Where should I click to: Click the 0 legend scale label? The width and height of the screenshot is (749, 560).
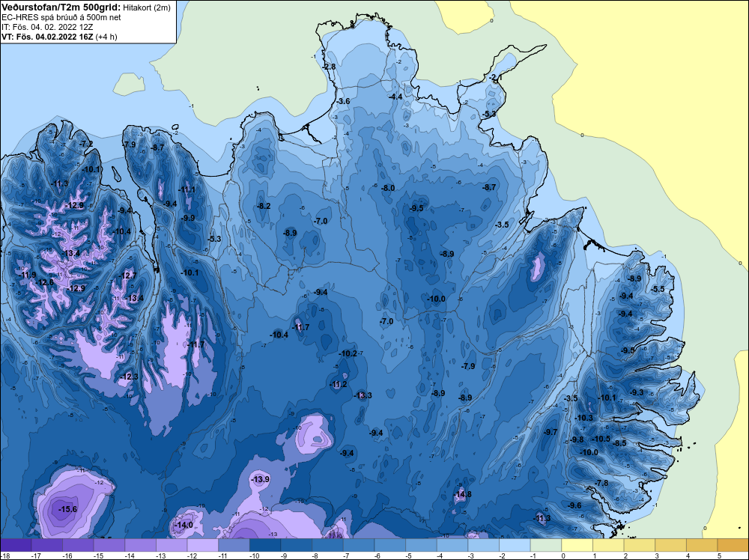(563, 556)
